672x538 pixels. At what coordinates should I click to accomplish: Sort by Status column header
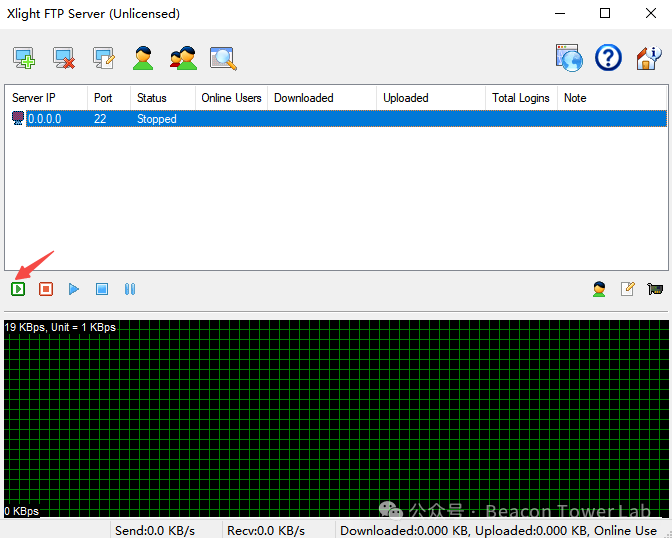pyautogui.click(x=163, y=98)
